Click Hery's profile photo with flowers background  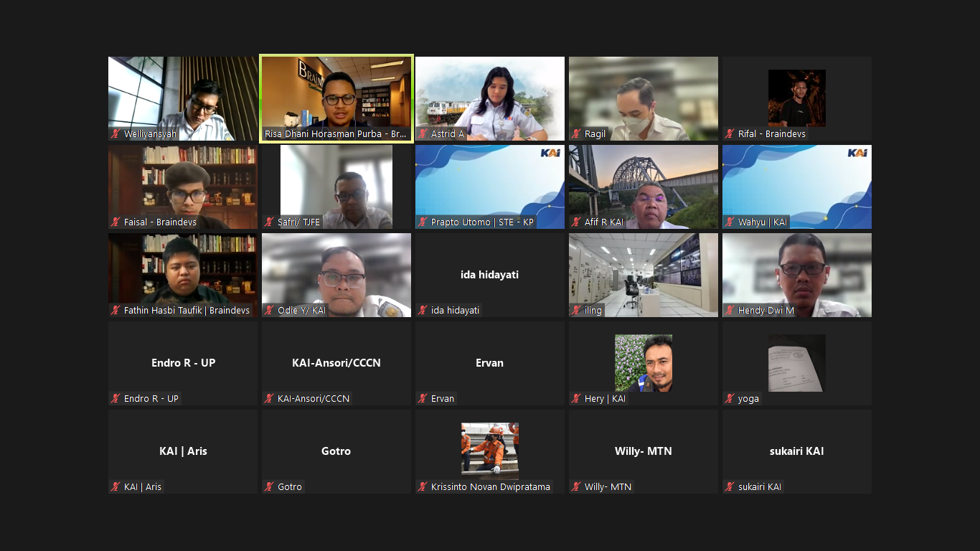coord(643,363)
